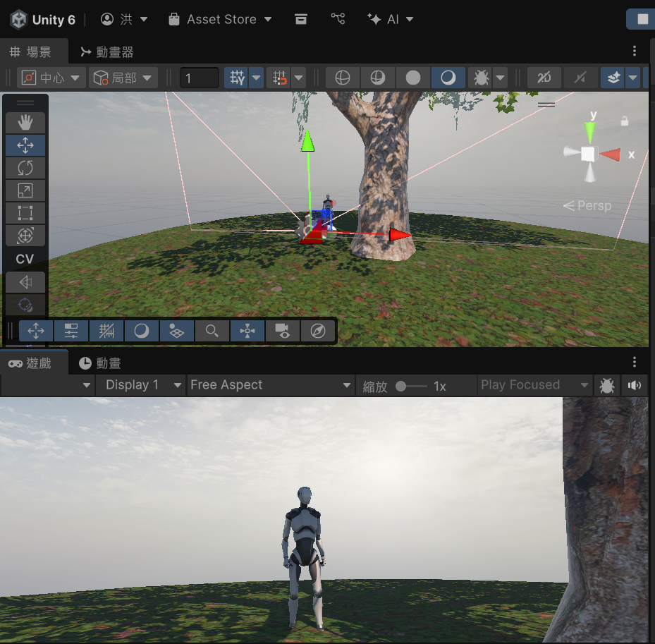Select the Rect transform tool

[25, 213]
